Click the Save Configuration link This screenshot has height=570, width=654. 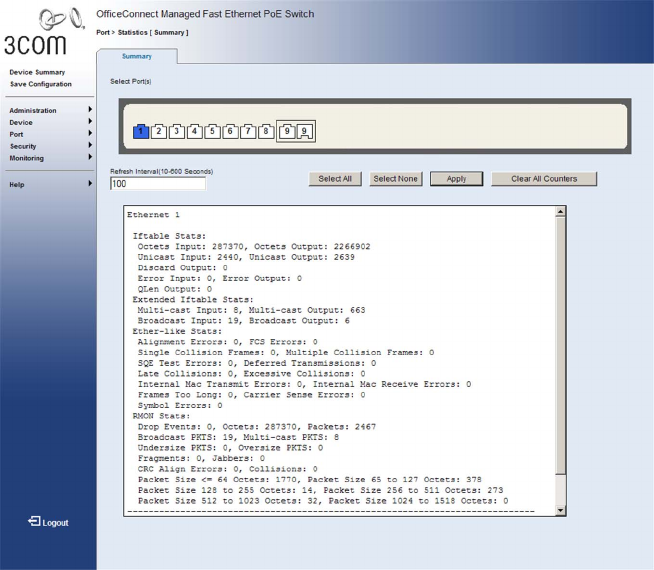point(41,84)
